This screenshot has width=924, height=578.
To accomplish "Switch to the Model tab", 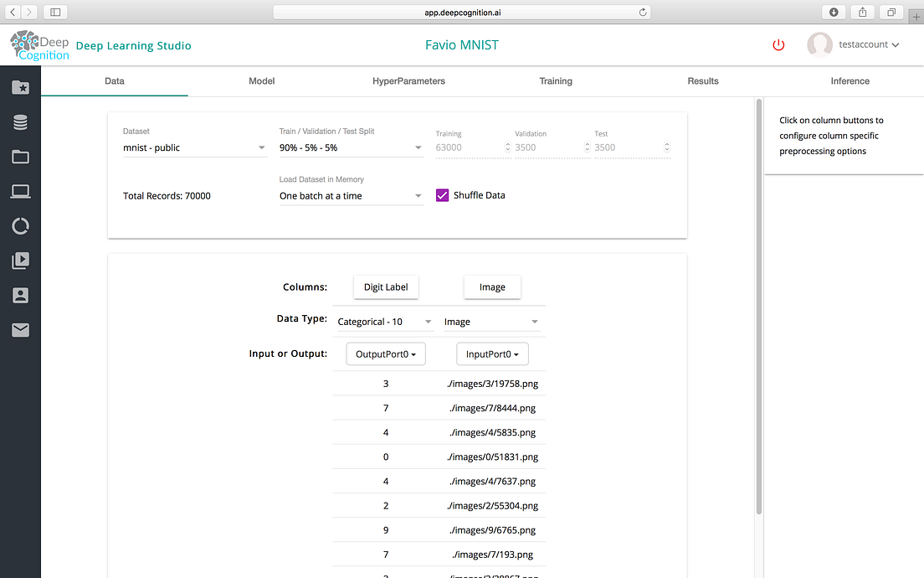I will [262, 80].
